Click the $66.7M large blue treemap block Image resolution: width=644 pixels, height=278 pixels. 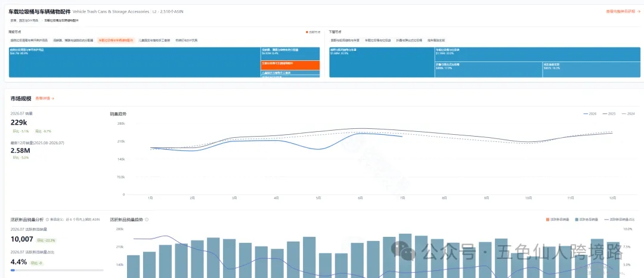[134, 62]
